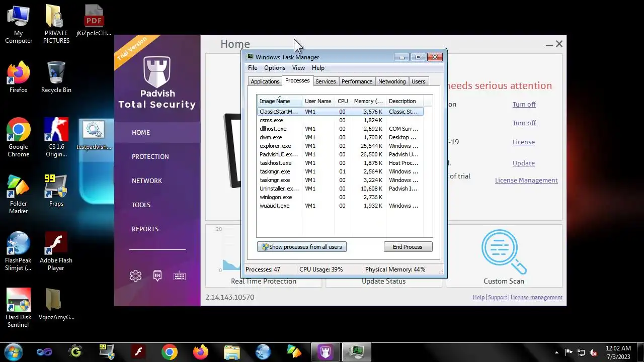The image size is (644, 362).
Task: Switch to the Services tab
Action: 326,81
